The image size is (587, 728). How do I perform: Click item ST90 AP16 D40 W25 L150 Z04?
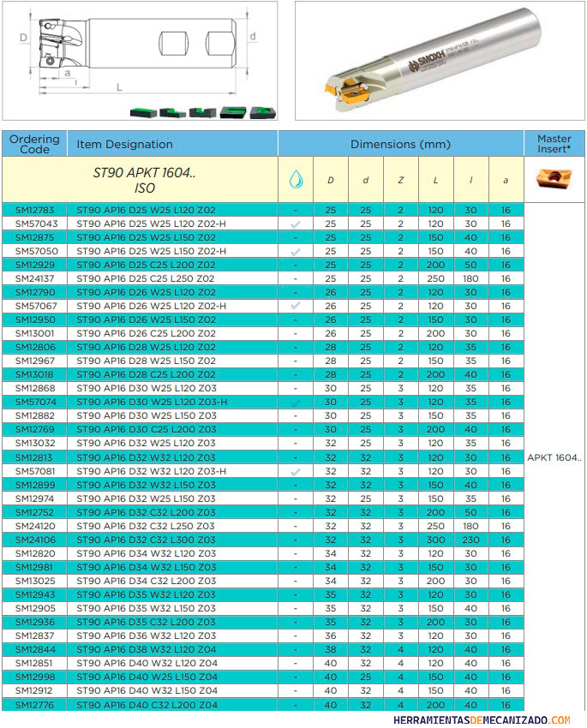[x=147, y=677]
